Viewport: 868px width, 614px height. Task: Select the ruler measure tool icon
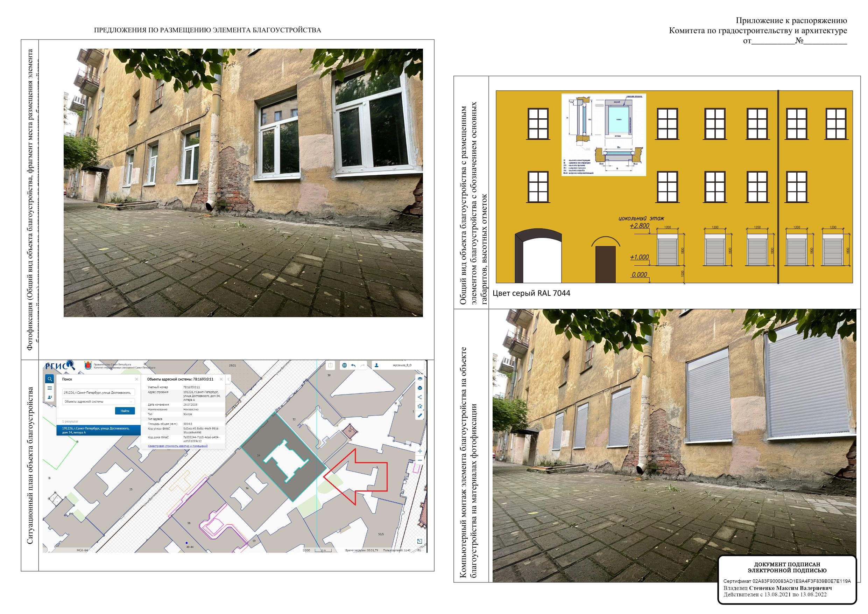tap(419, 416)
